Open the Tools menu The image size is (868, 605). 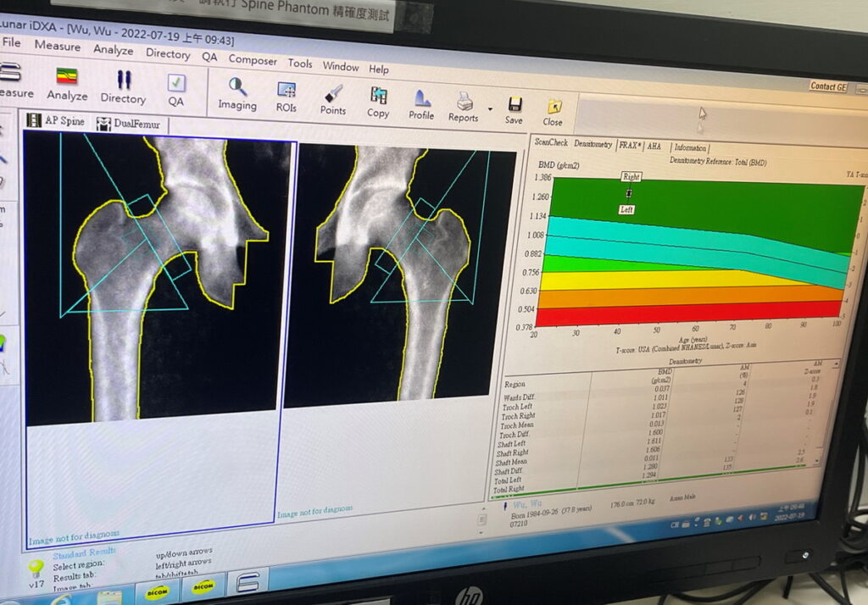(300, 64)
